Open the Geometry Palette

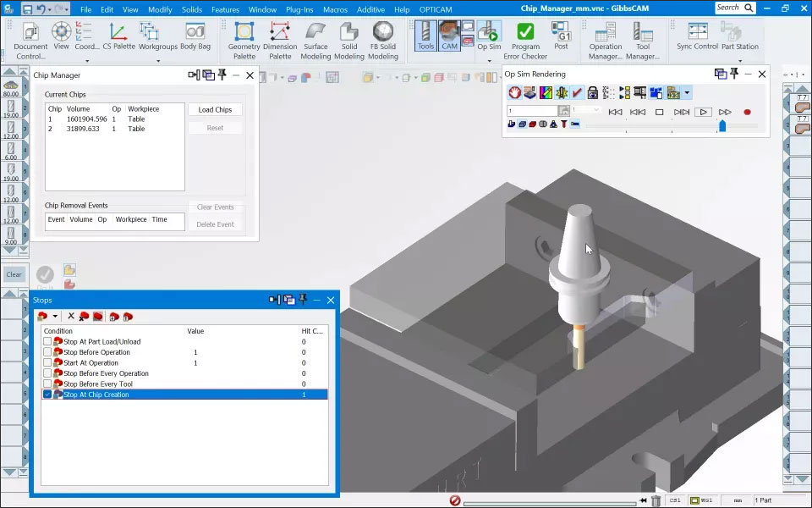coord(244,41)
